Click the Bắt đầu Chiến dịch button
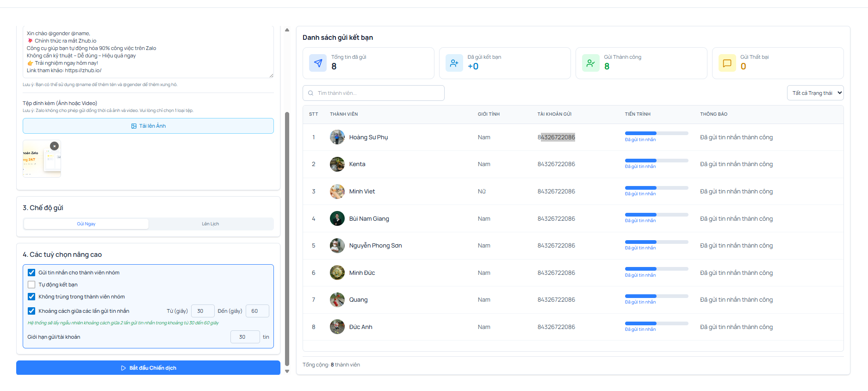This screenshot has height=391, width=868. pyautogui.click(x=148, y=368)
